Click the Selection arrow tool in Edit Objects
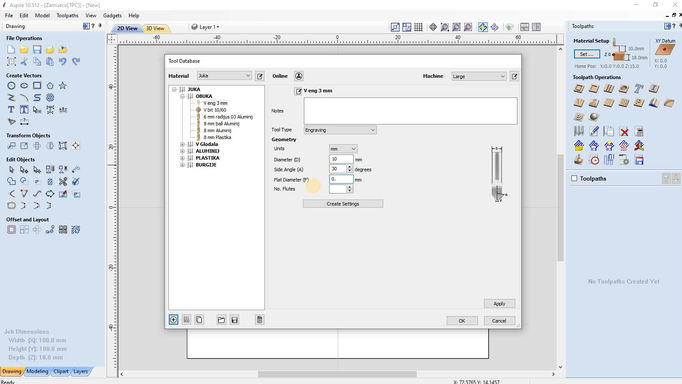This screenshot has height=384, width=682. click(11, 169)
